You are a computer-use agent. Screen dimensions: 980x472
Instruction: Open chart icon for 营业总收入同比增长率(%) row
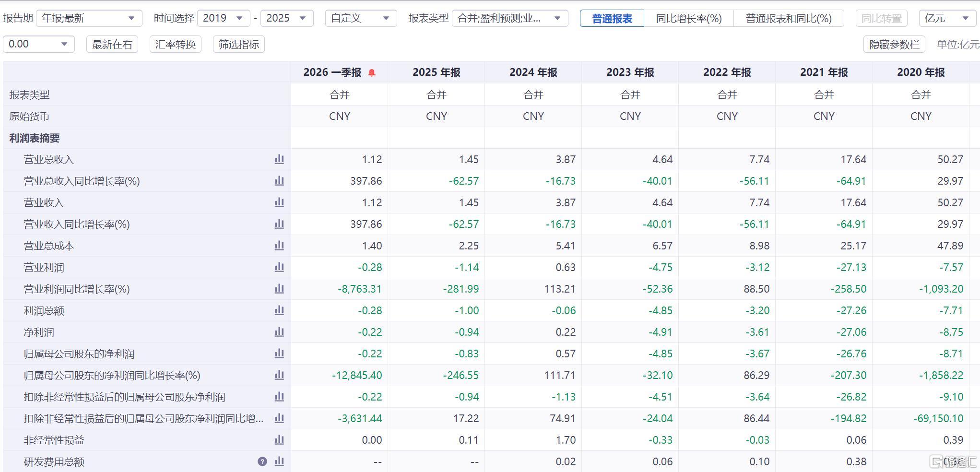coord(279,181)
